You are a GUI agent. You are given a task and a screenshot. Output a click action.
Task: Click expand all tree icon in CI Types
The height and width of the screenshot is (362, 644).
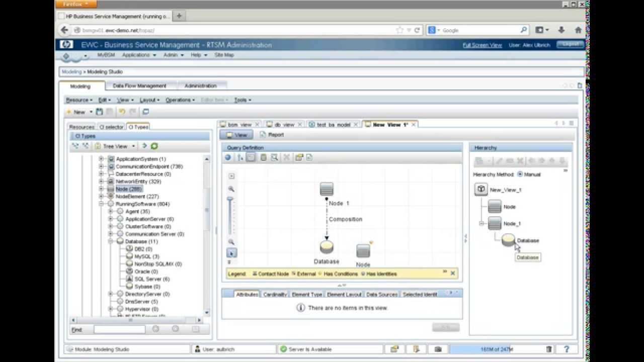[x=75, y=146]
